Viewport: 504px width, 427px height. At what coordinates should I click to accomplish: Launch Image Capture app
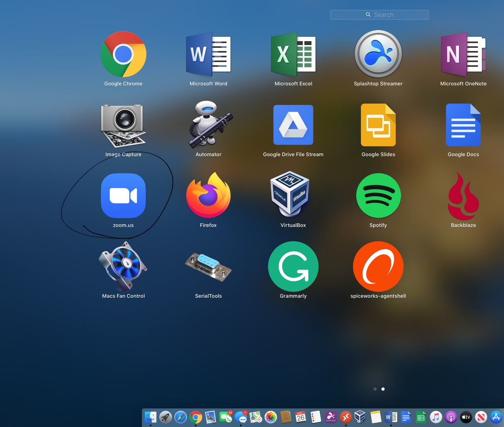click(123, 126)
